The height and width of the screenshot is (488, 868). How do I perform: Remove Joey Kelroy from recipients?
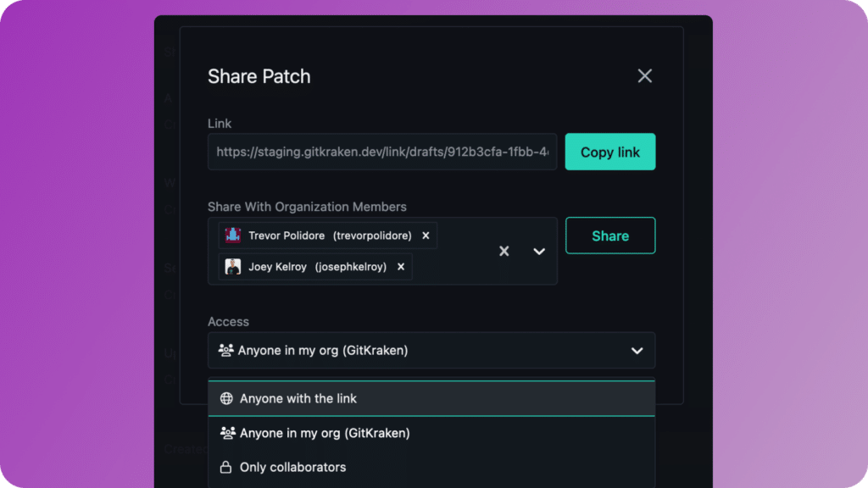tap(401, 267)
